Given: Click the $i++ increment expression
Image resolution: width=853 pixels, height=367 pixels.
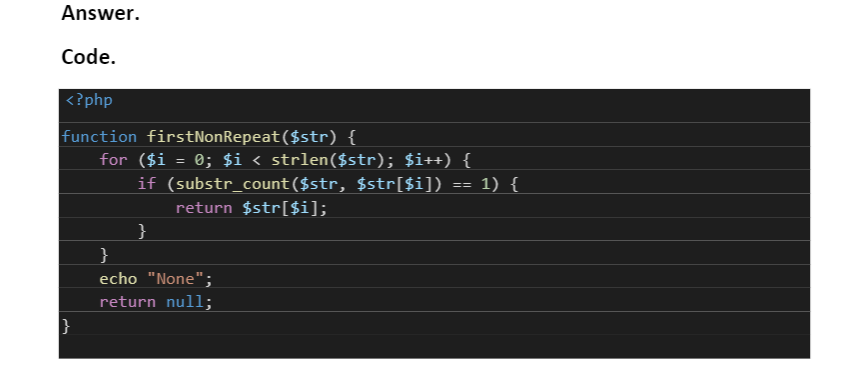Looking at the screenshot, I should tap(424, 160).
